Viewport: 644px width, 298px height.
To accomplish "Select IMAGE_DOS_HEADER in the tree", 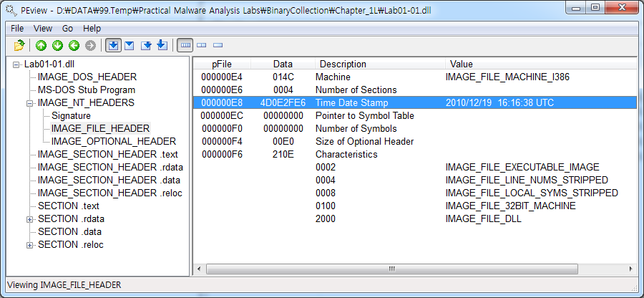I will coord(87,77).
